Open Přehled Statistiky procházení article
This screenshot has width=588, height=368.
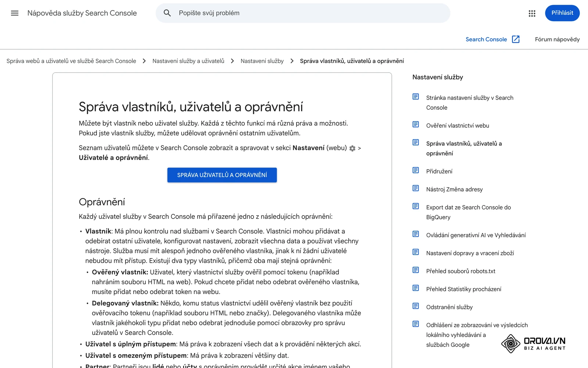coord(464,289)
